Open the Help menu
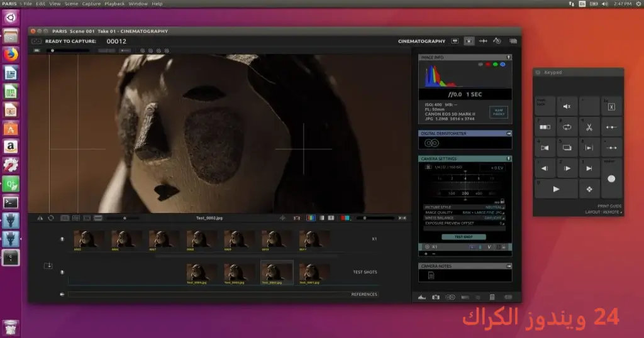 click(x=157, y=4)
